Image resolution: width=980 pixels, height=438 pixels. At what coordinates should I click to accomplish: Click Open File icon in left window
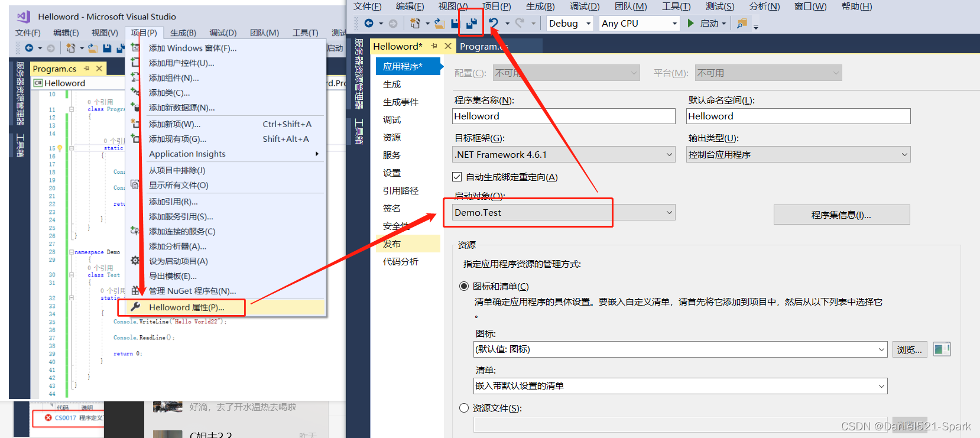tap(93, 48)
